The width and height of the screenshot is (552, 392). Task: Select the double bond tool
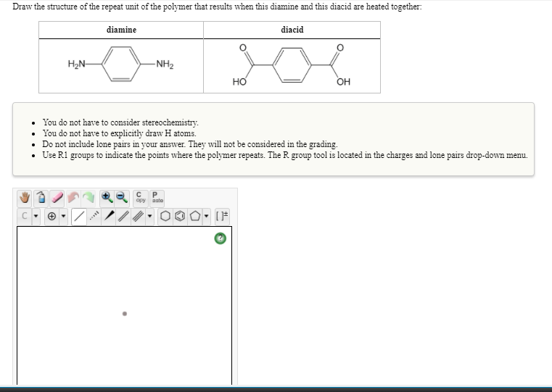(123, 216)
